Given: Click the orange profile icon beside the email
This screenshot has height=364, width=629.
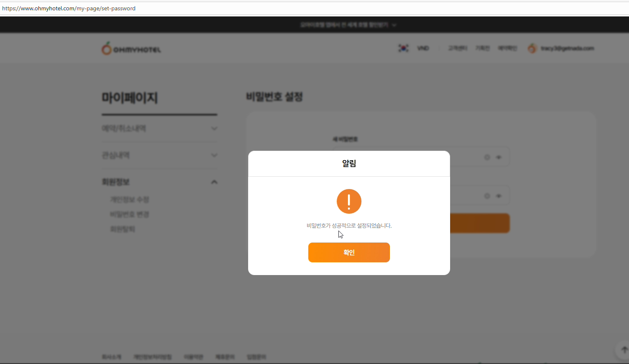Looking at the screenshot, I should coord(532,48).
